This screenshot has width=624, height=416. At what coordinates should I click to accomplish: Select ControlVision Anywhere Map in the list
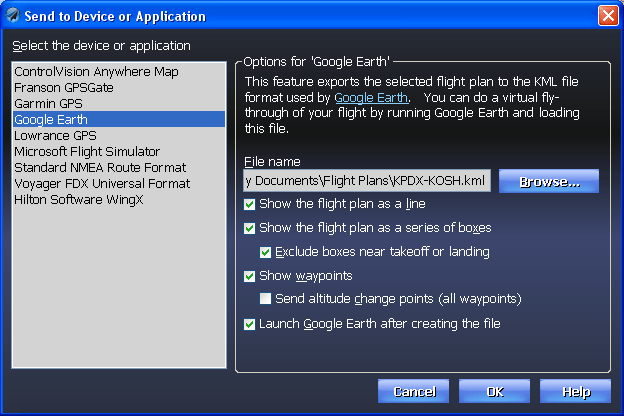click(119, 72)
